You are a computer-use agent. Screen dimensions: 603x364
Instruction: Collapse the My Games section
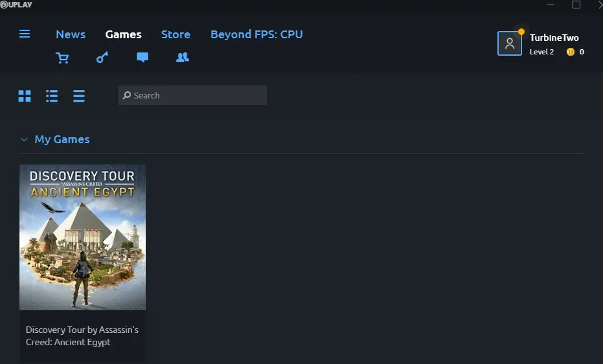[24, 139]
